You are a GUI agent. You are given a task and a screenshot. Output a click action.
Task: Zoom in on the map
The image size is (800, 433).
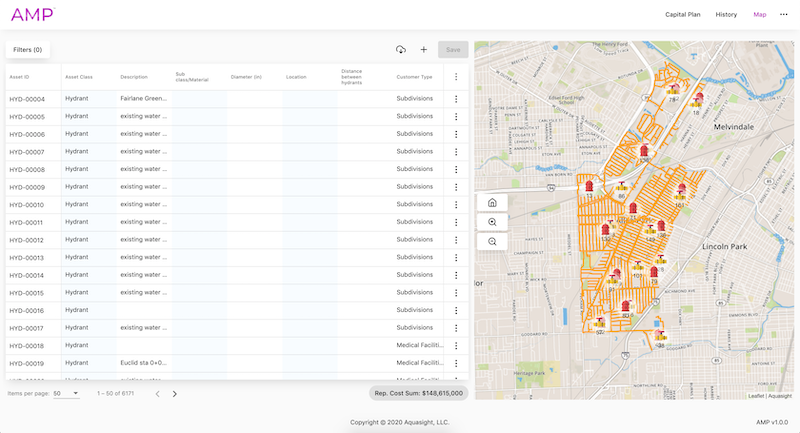pos(492,222)
